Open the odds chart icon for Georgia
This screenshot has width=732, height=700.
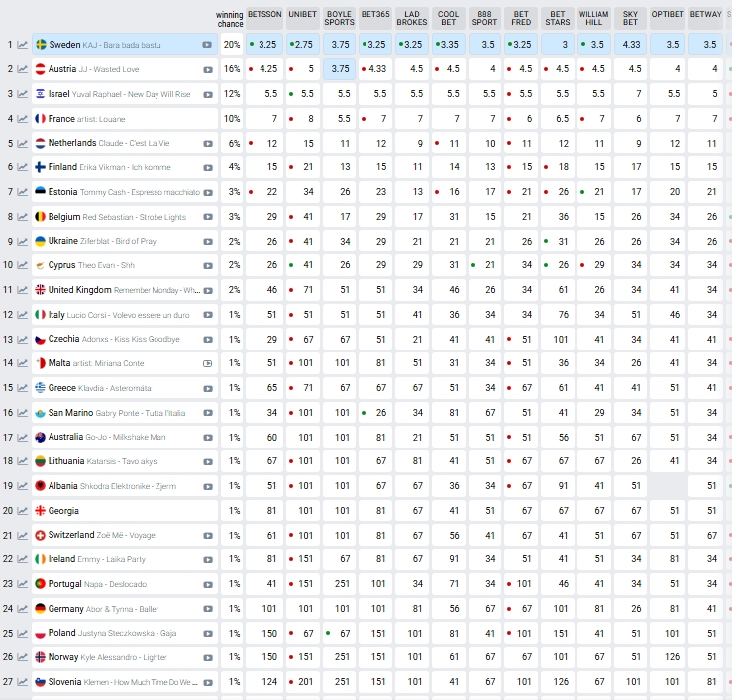(23, 511)
